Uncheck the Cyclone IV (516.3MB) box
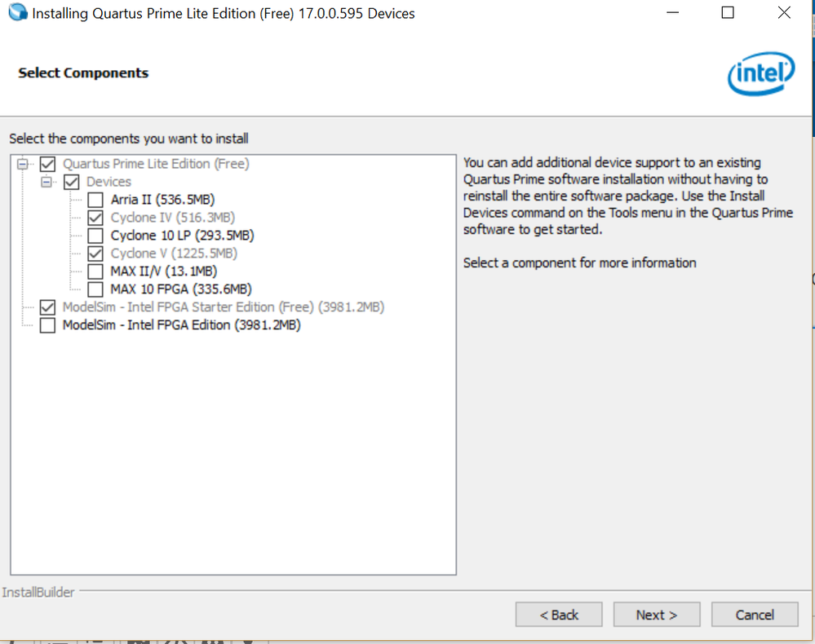Image resolution: width=815 pixels, height=644 pixels. coord(95,218)
